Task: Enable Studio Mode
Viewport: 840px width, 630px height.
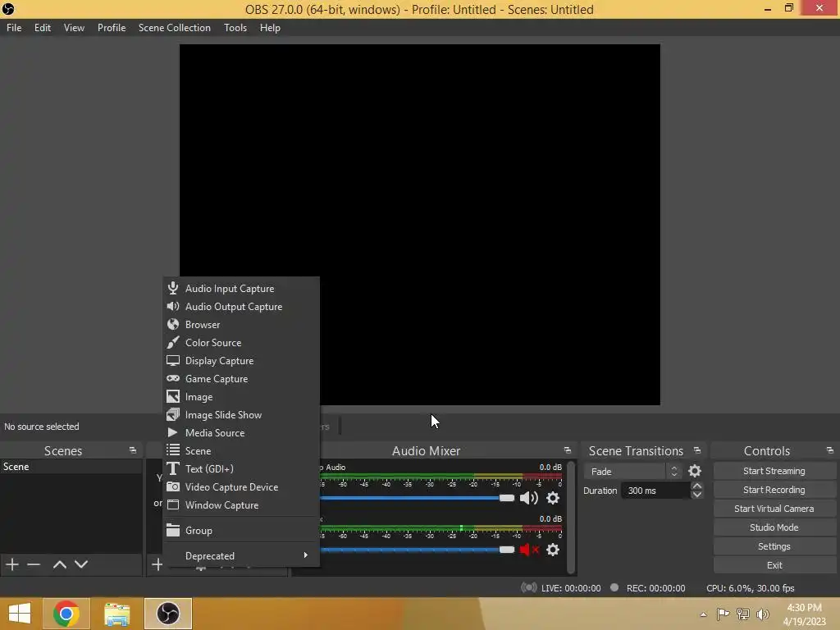Action: [x=774, y=527]
